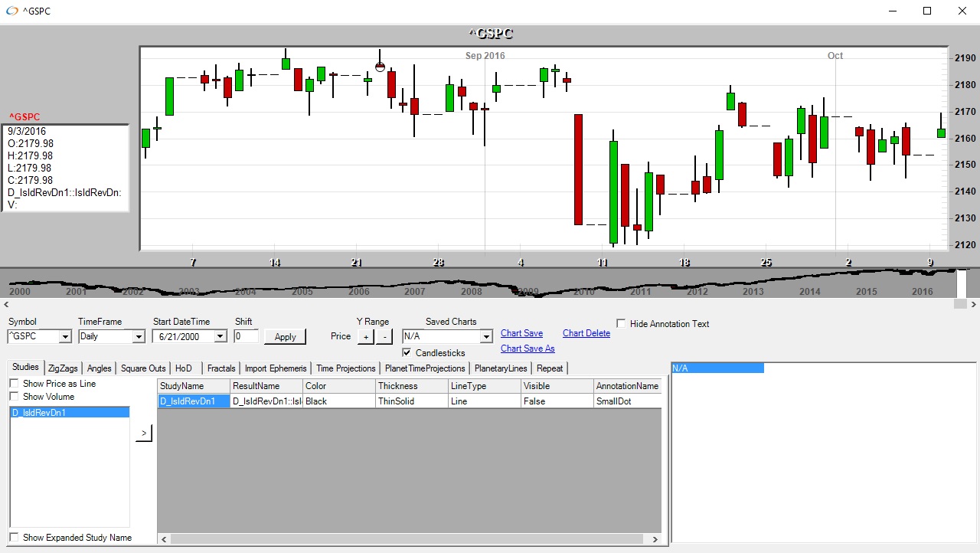Screen dimensions: 980x553
Task: Uncheck the Candlesticks checkbox
Action: tap(407, 352)
